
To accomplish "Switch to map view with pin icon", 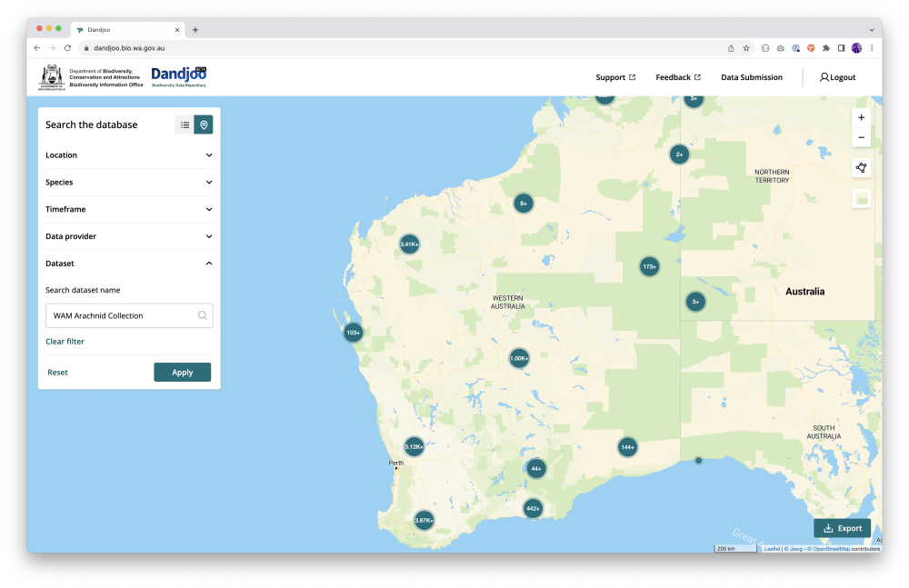I will click(204, 125).
